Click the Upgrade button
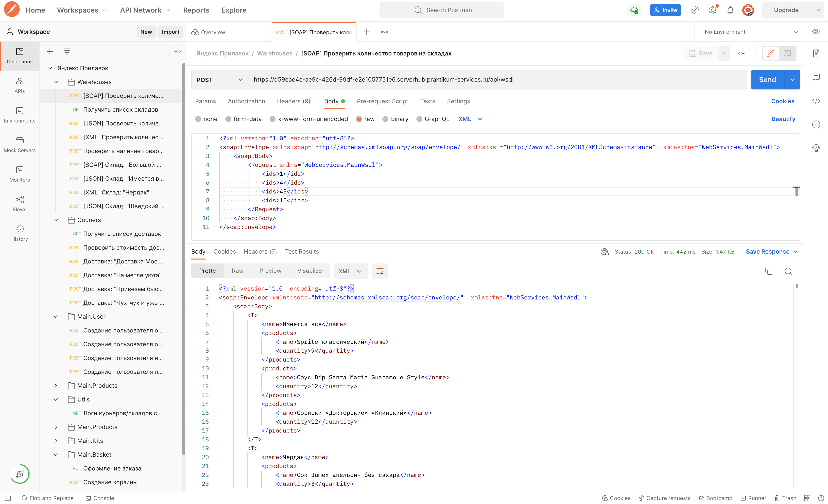This screenshot has height=504, width=828. click(x=786, y=10)
